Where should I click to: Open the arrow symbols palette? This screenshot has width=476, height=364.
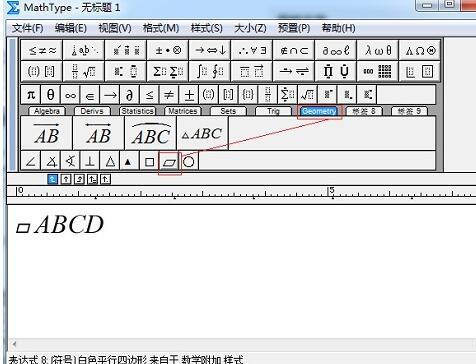tap(210, 50)
